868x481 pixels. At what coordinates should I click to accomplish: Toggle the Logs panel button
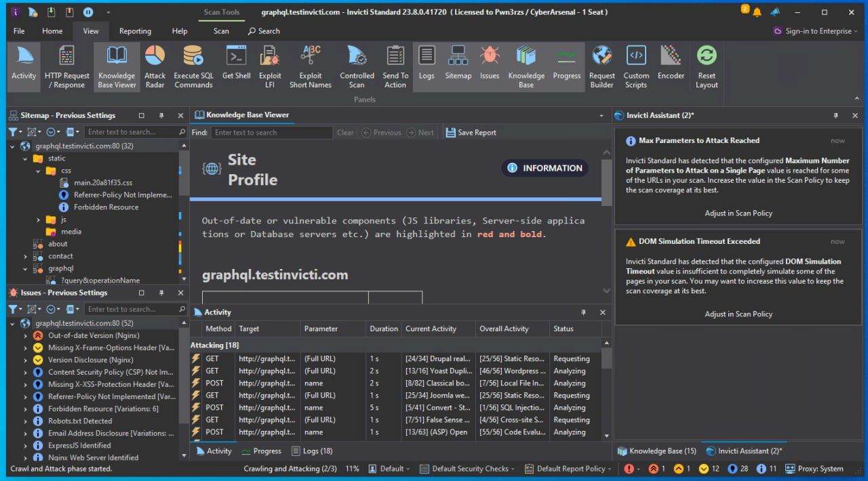[427, 66]
